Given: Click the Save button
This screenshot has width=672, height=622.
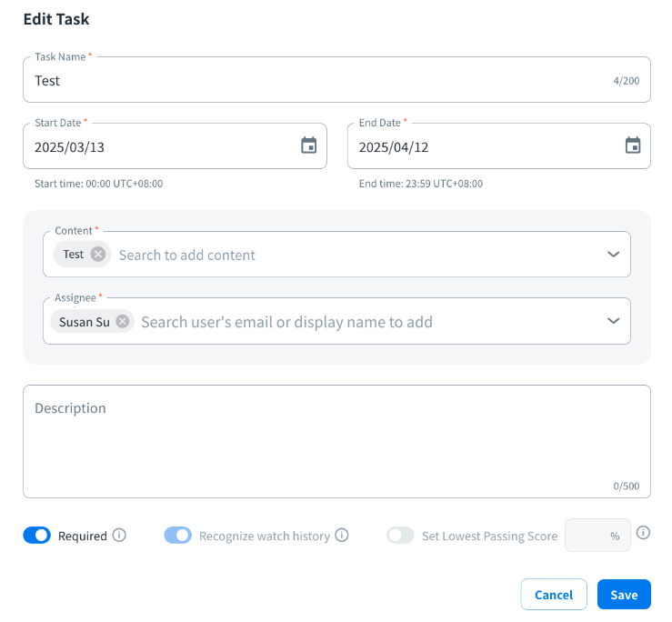Looking at the screenshot, I should click(624, 595).
